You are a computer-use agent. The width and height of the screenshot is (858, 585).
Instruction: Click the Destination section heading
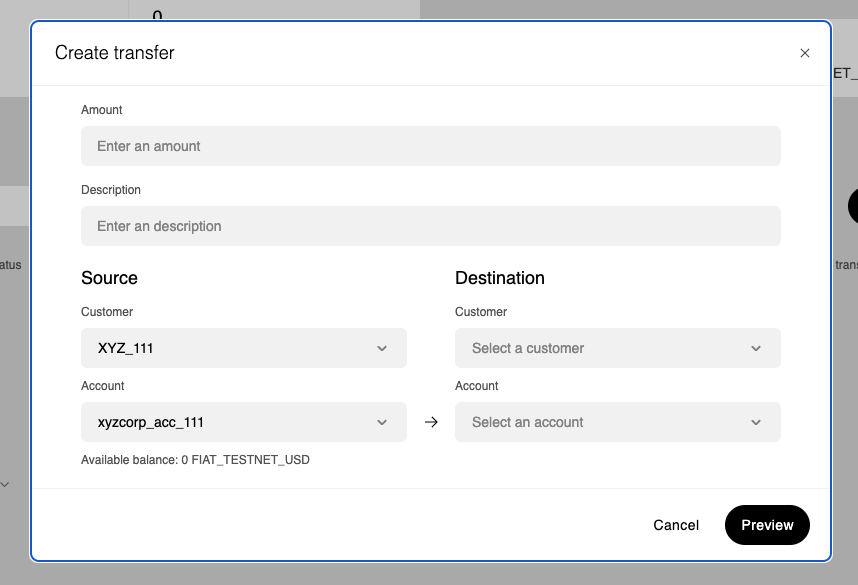coord(500,278)
